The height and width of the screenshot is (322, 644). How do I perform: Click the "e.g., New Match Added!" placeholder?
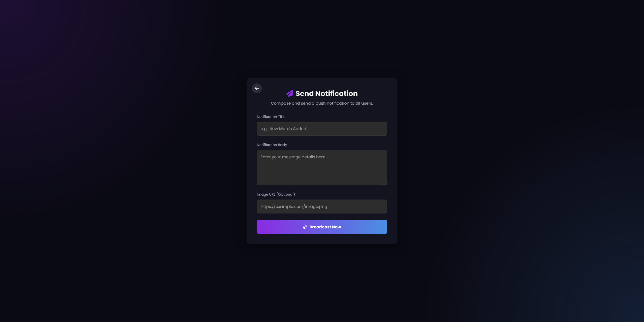(x=284, y=129)
